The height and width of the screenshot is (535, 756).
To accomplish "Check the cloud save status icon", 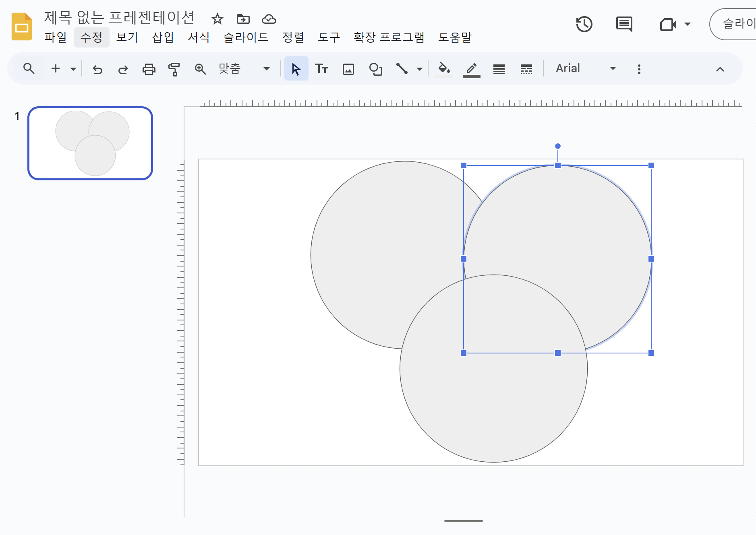I will (269, 19).
